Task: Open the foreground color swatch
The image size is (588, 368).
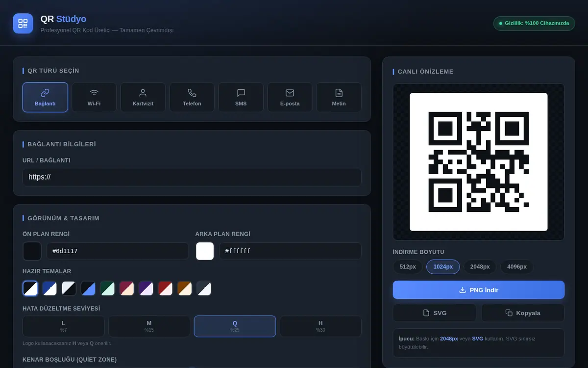Action: pyautogui.click(x=32, y=251)
